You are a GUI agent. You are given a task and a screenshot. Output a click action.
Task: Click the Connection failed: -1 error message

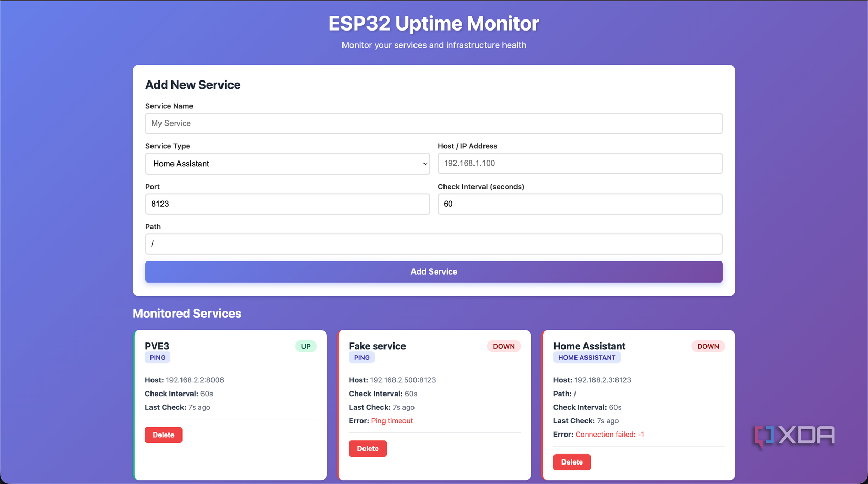tap(609, 434)
